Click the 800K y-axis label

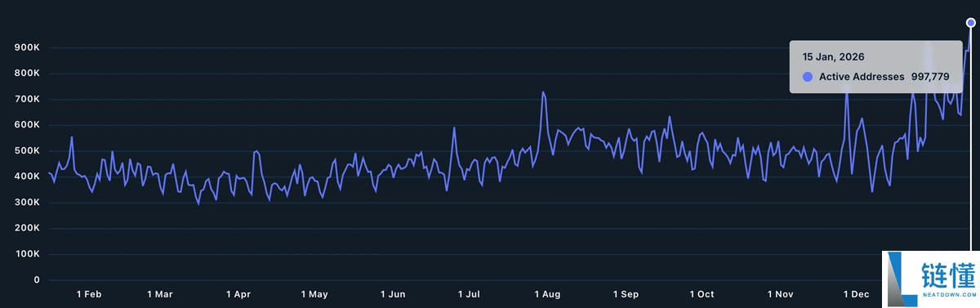27,74
